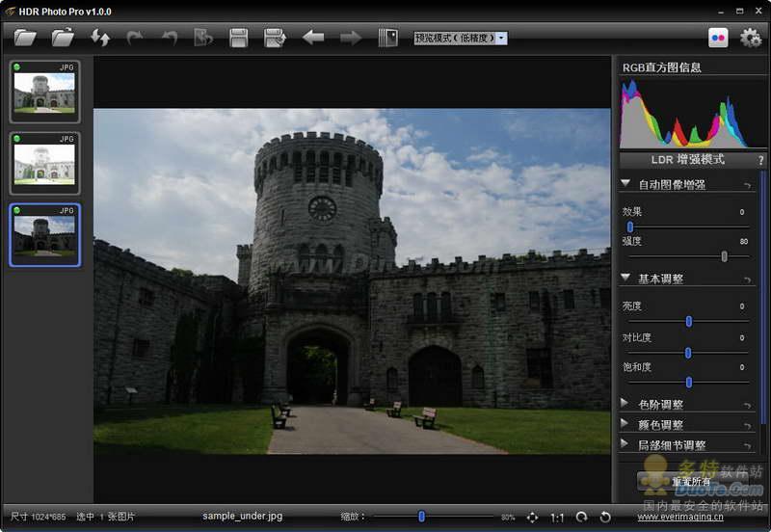Select the overexposed second JPG thumbnail
This screenshot has width=771, height=532.
tap(44, 163)
